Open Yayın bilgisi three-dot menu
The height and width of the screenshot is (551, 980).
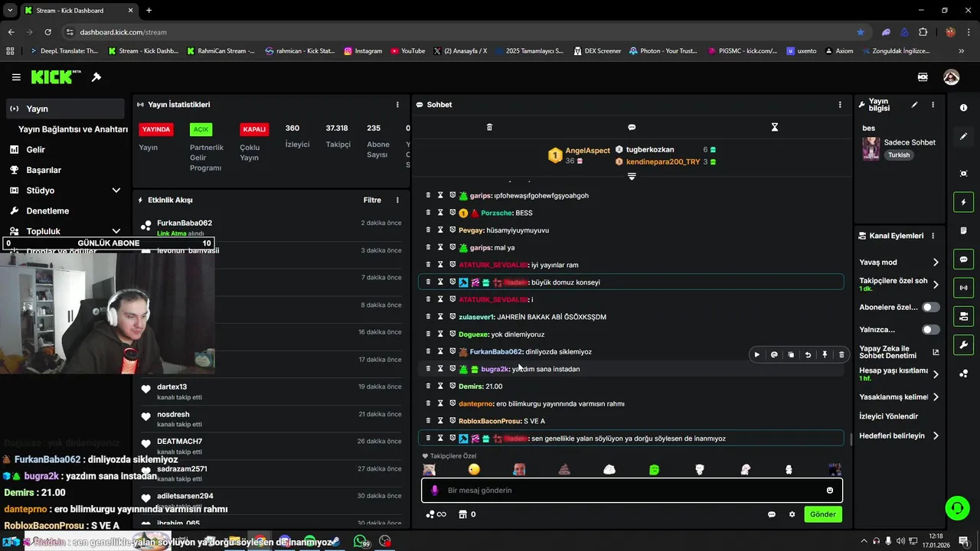pyautogui.click(x=933, y=105)
